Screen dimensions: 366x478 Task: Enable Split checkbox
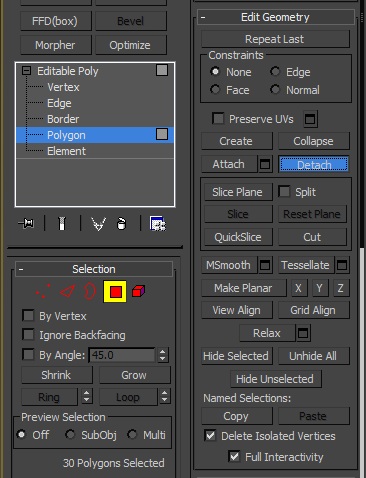tap(284, 191)
